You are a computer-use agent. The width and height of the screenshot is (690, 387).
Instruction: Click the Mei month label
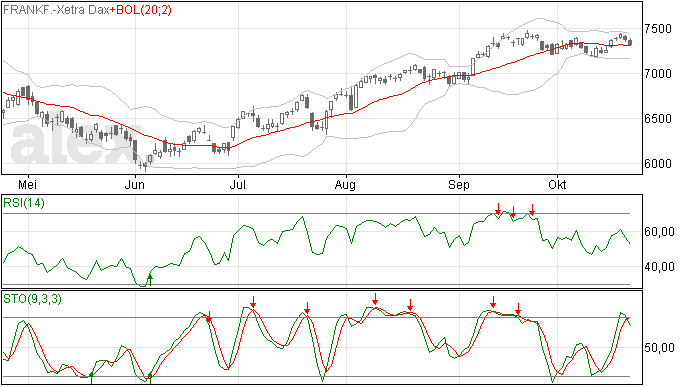click(x=27, y=184)
